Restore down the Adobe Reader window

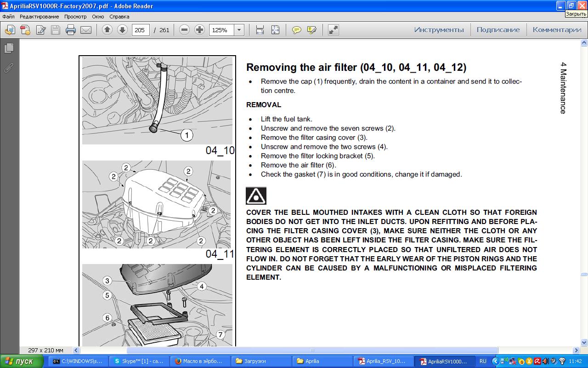point(571,6)
